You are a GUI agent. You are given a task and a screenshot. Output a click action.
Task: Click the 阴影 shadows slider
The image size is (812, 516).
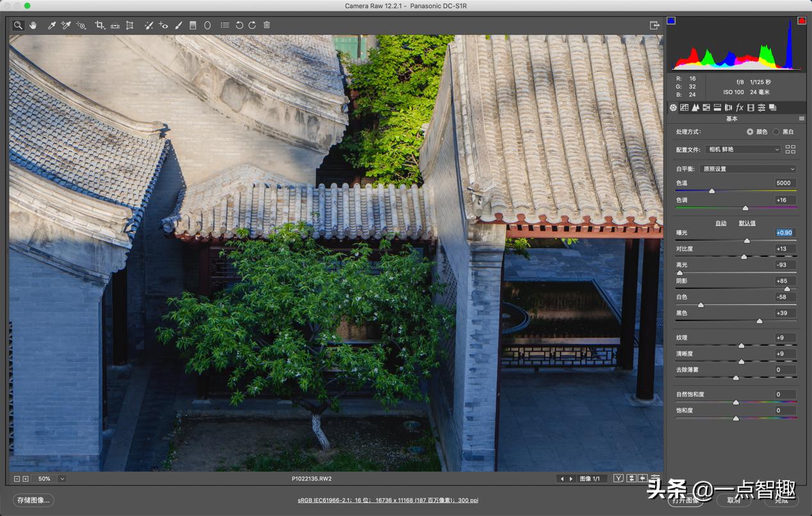click(736, 288)
